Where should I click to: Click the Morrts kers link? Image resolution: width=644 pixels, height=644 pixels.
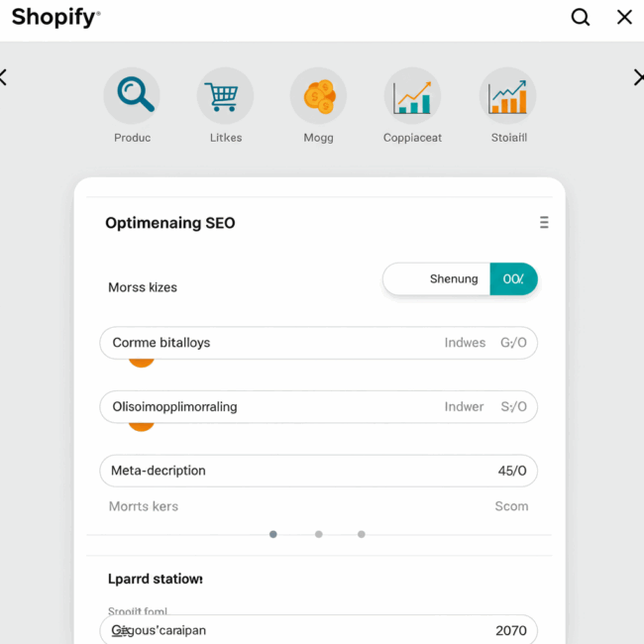[x=144, y=506]
